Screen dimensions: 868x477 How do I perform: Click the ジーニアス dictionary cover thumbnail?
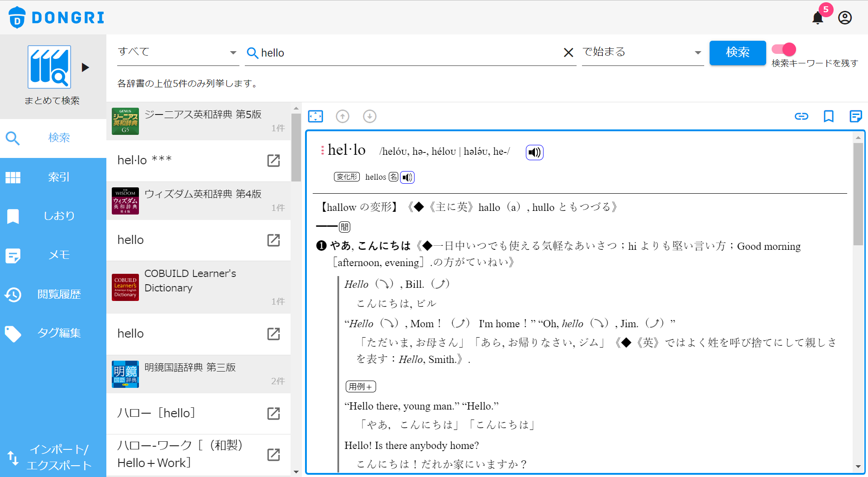coord(125,121)
